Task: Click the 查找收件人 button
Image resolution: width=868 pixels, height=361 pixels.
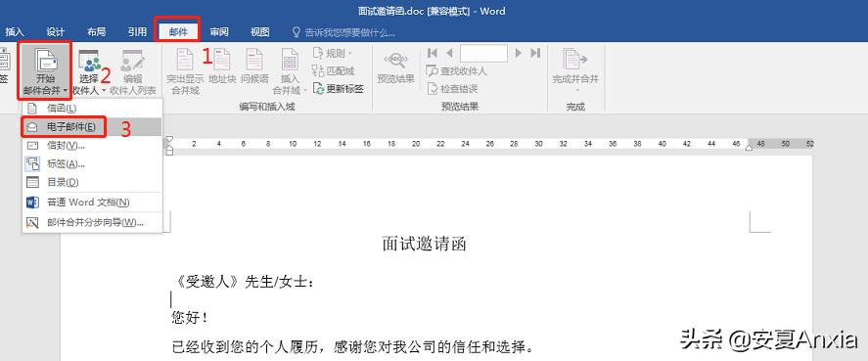Action: pos(456,70)
